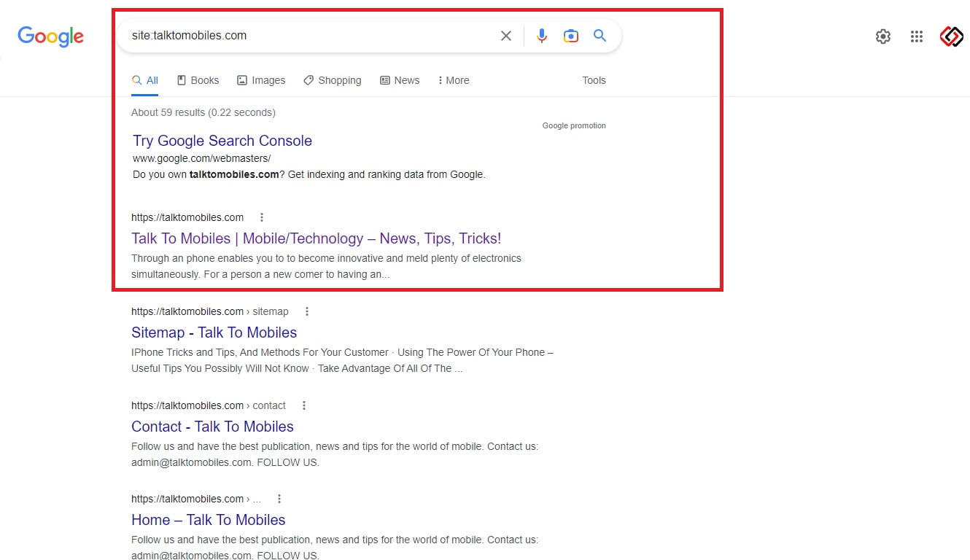Switch to the News tab
The width and height of the screenshot is (970, 560).
[x=400, y=80]
